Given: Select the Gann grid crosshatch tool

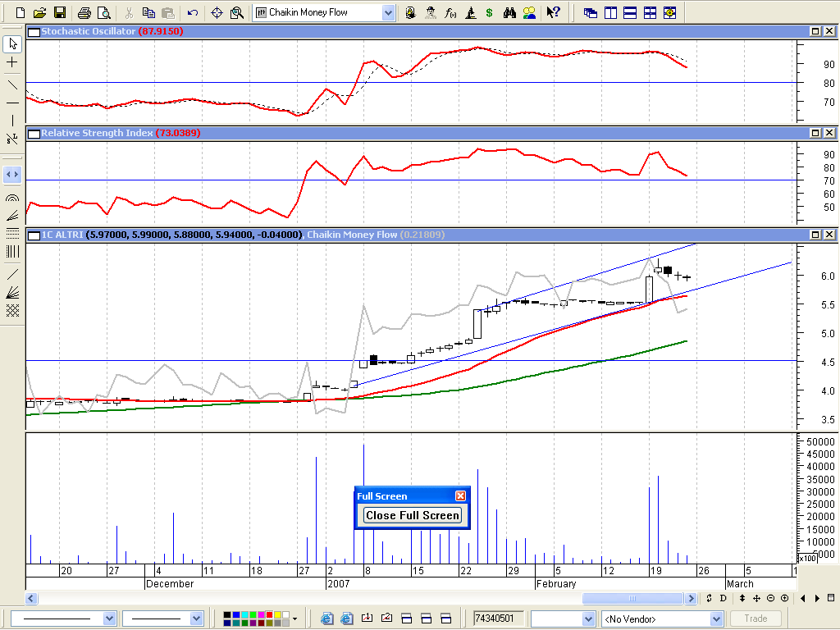Looking at the screenshot, I should 12,311.
